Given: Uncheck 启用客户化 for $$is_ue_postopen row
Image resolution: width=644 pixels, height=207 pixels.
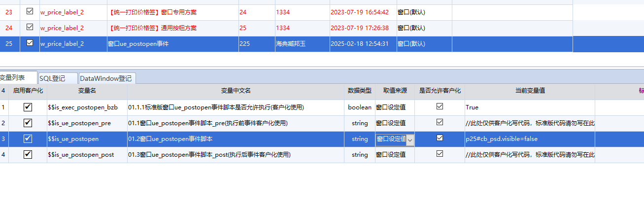Looking at the screenshot, I should pos(28,138).
